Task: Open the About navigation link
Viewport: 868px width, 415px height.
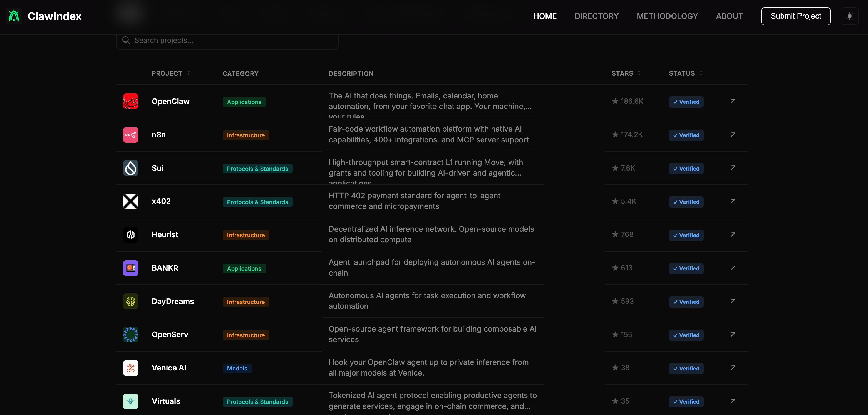Action: (x=729, y=16)
